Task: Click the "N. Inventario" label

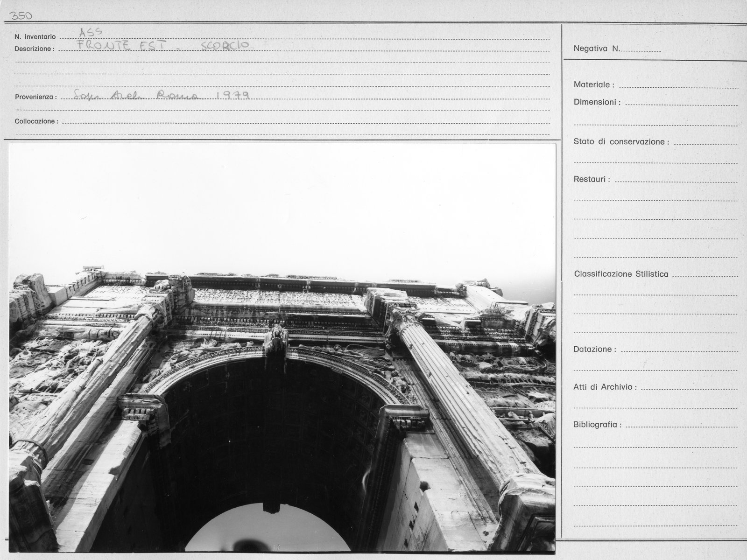Action: pos(35,37)
